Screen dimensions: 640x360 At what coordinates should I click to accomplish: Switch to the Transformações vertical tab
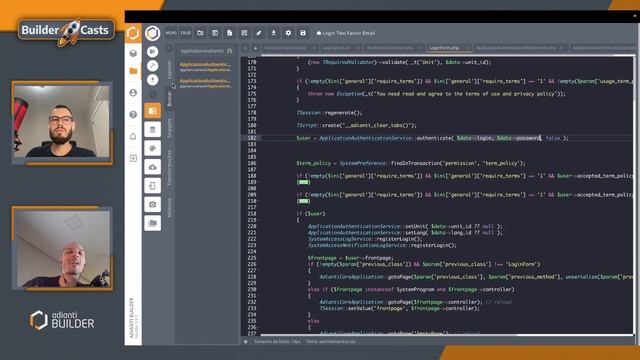(x=170, y=167)
